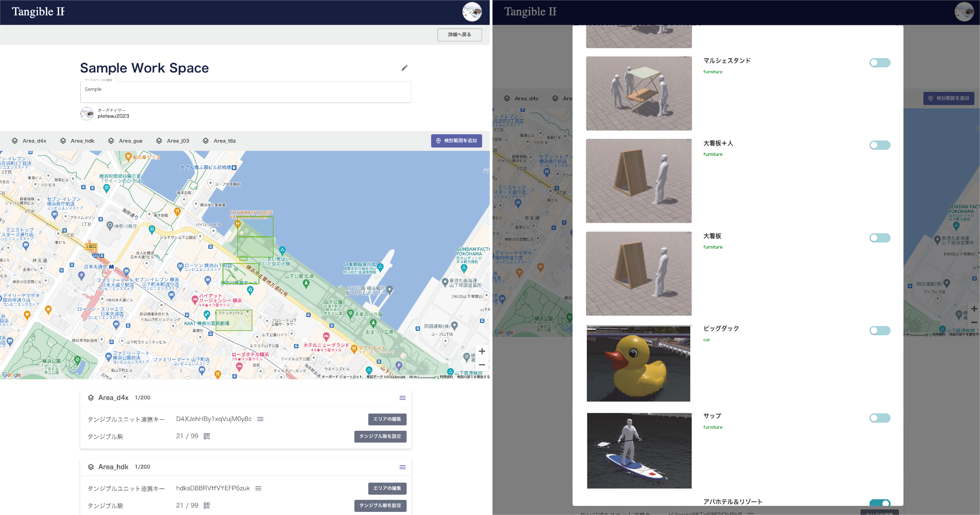Click the layers icon in Area_hdk card title
980x515 pixels.
(x=91, y=467)
